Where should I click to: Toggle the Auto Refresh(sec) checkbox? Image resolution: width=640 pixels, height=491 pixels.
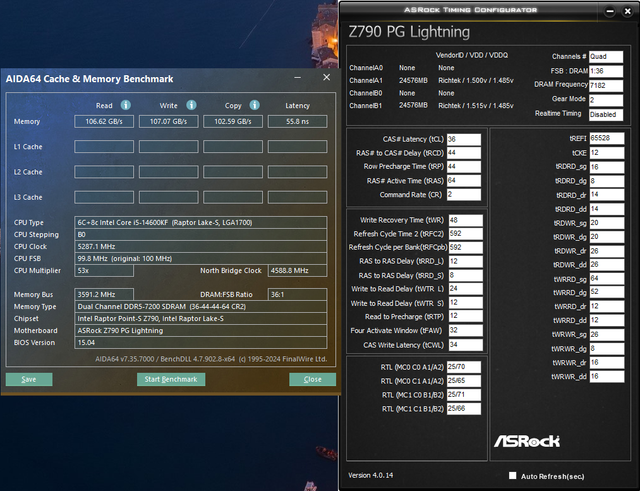pos(513,475)
